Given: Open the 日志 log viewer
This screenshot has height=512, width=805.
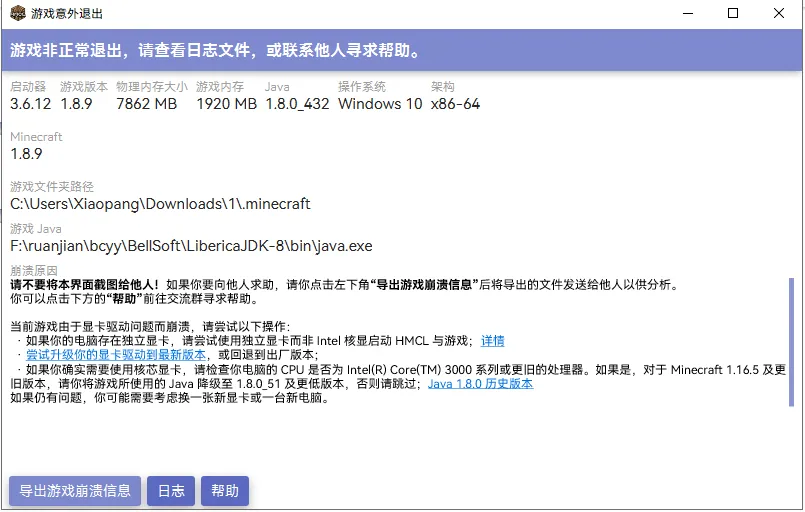Looking at the screenshot, I should point(171,491).
